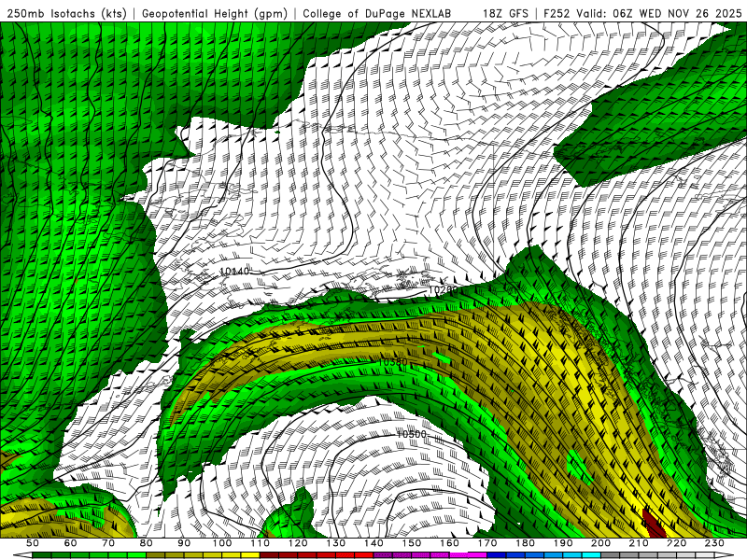Click the 150 value on the color scale

point(411,543)
